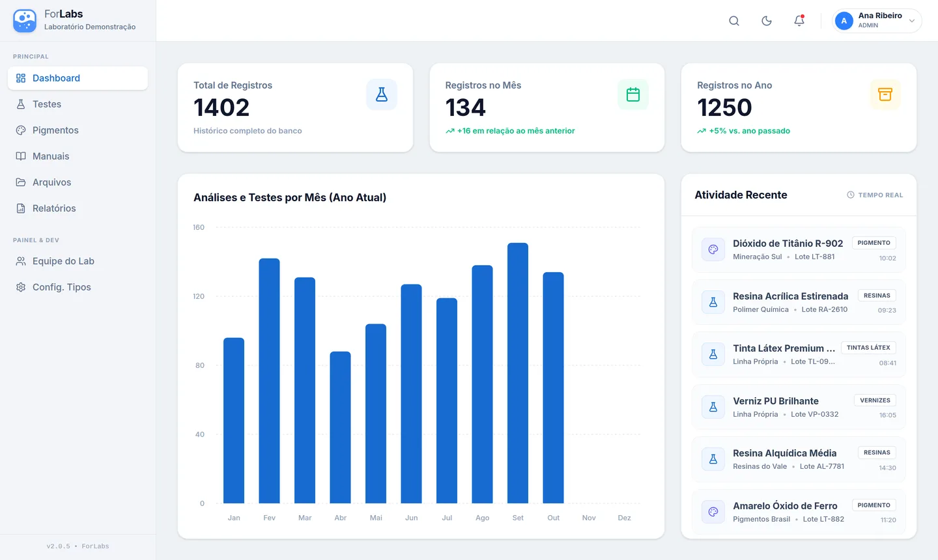Open the search magnifier icon

734,21
